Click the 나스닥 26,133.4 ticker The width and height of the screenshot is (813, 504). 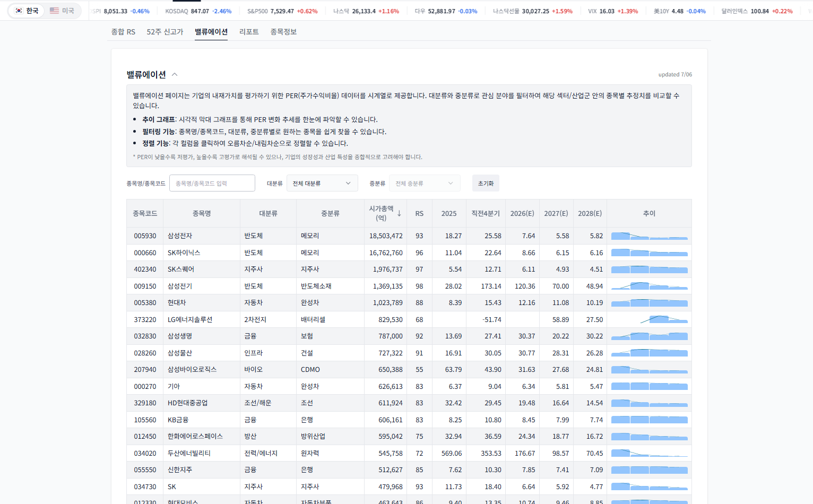pos(366,11)
